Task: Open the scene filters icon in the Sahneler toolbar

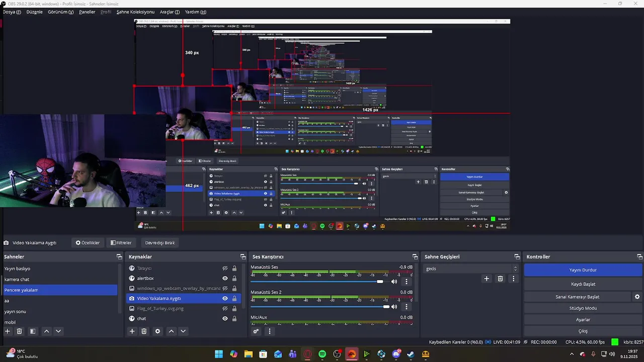Action: pos(33,331)
